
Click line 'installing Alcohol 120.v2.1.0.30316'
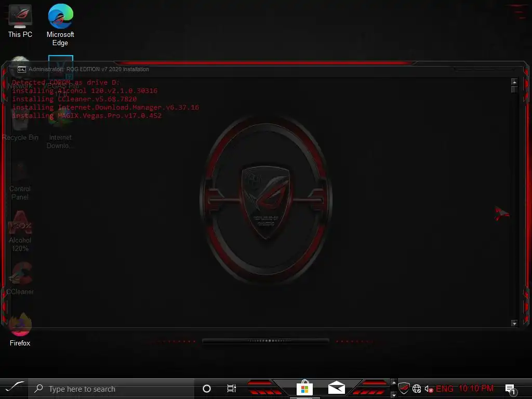click(85, 90)
